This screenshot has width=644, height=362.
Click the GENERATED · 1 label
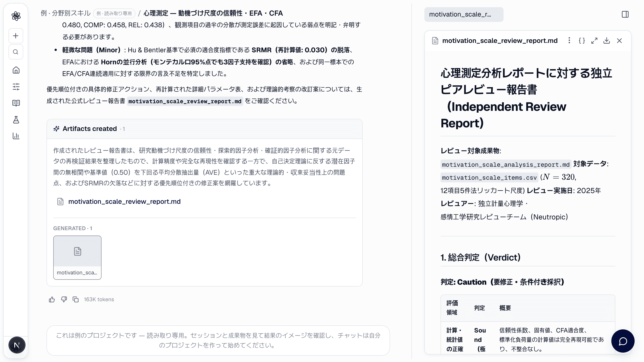coord(72,228)
